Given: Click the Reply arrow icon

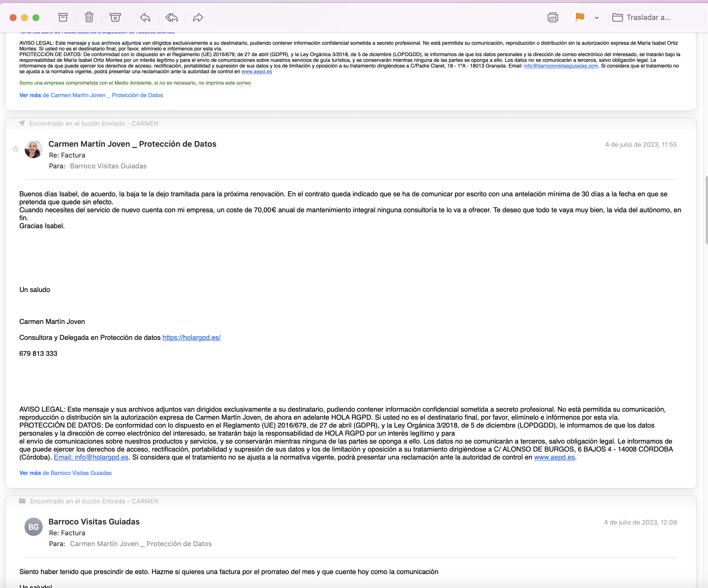Looking at the screenshot, I should click(x=145, y=18).
